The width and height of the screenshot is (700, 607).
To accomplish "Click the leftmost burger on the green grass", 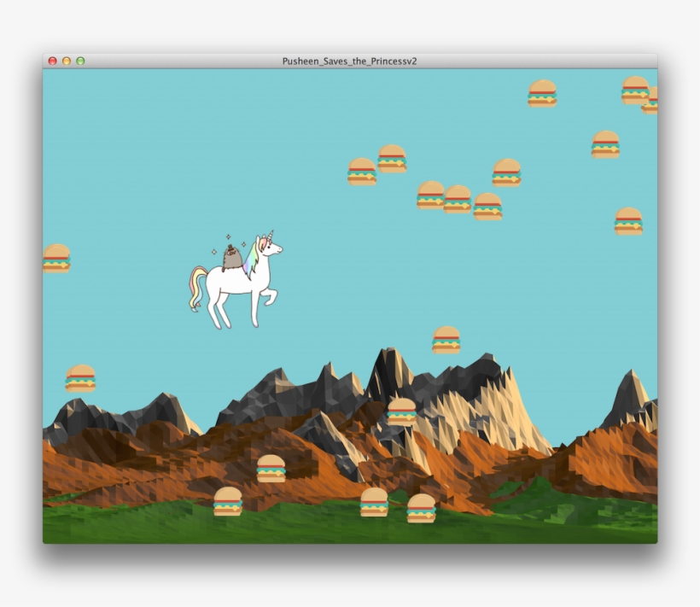I will tap(228, 501).
